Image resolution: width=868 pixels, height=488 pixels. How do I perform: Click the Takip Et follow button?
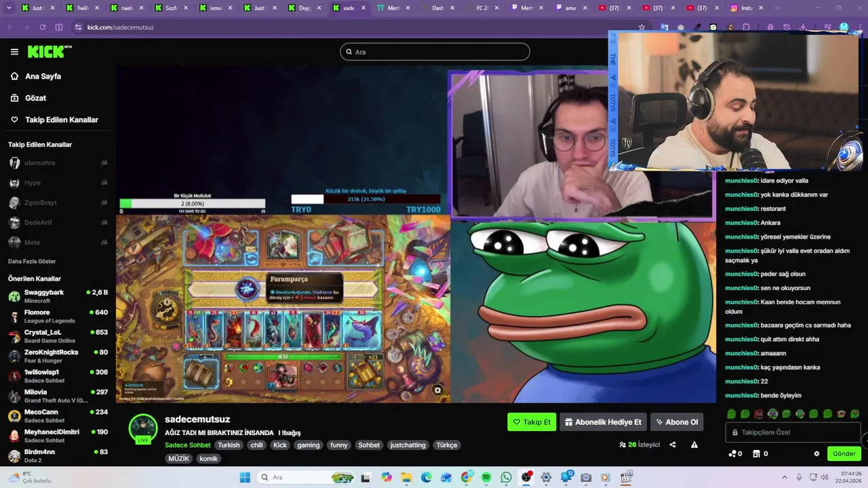[532, 422]
